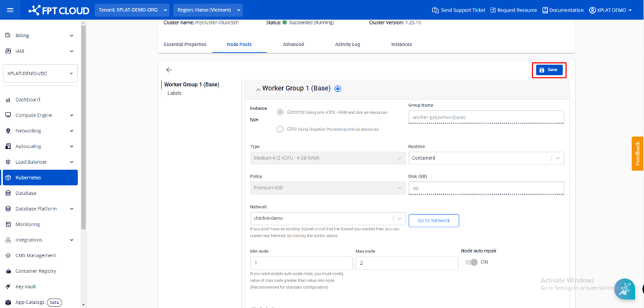
Task: Switch to the Activity Log tab
Action: pos(347,45)
